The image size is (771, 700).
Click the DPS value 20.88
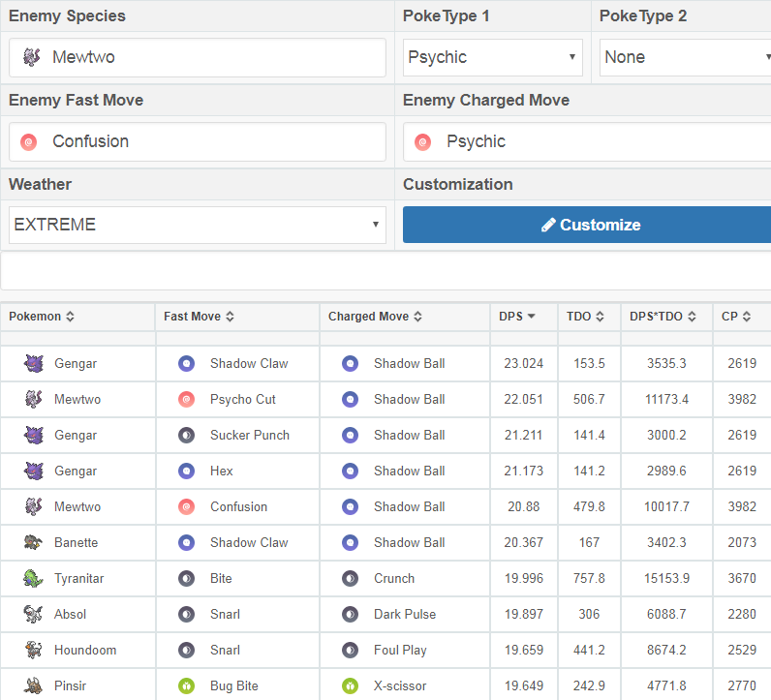coord(524,506)
